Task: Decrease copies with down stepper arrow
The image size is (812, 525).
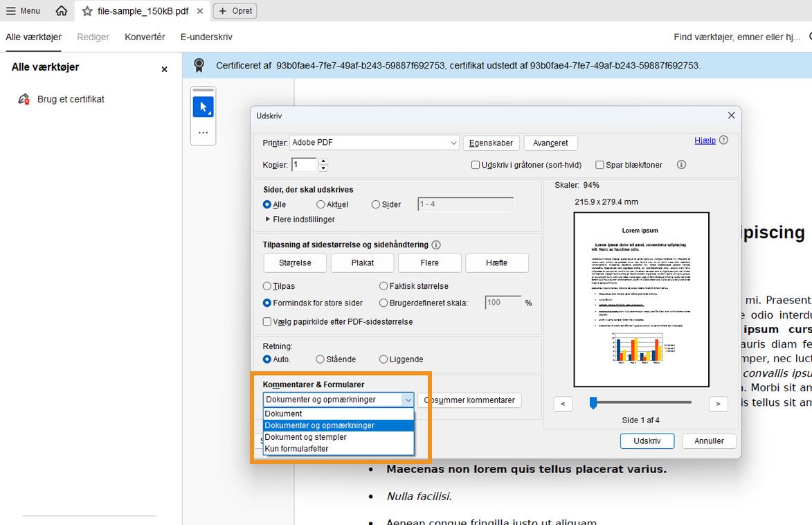Action: [323, 168]
